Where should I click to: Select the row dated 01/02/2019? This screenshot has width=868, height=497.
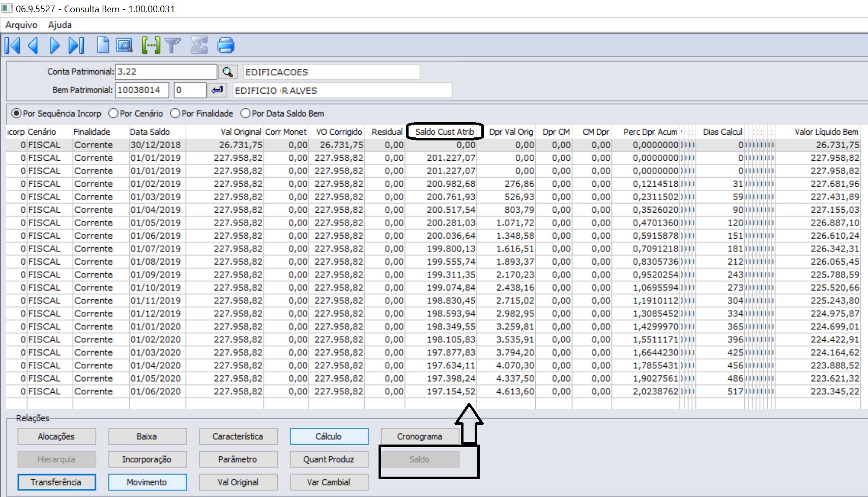coord(433,184)
